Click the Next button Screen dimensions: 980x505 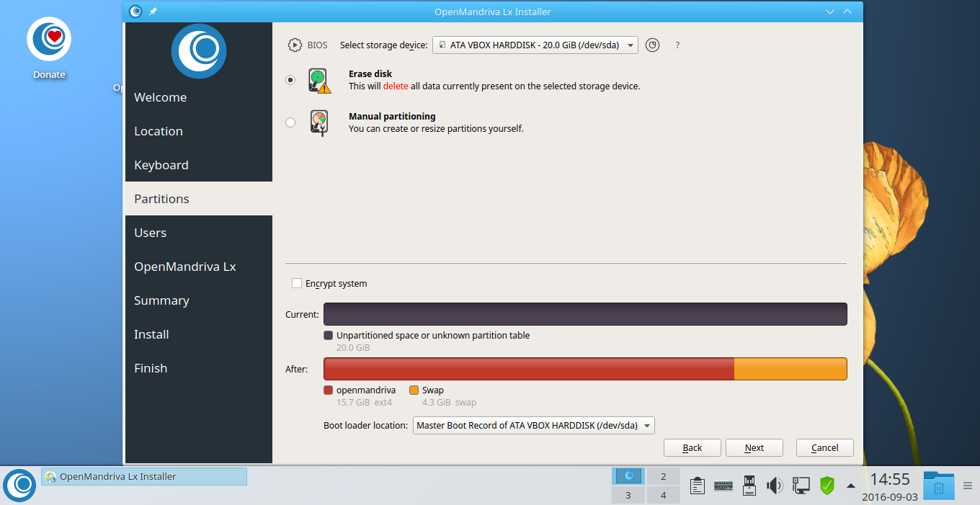click(754, 448)
